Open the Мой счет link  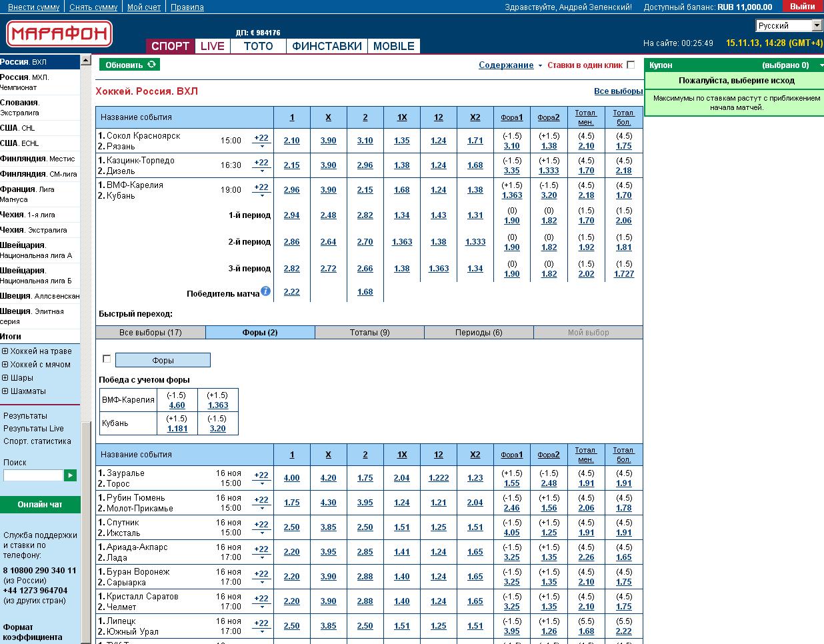pos(144,7)
